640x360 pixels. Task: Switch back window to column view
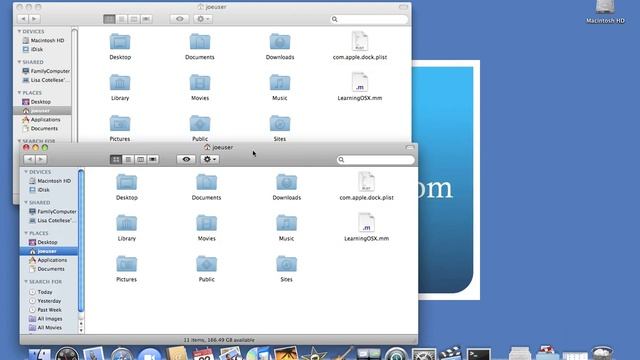point(134,19)
